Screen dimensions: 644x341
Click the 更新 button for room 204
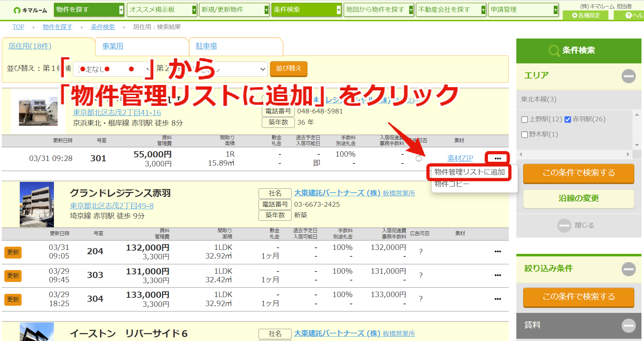(13, 252)
